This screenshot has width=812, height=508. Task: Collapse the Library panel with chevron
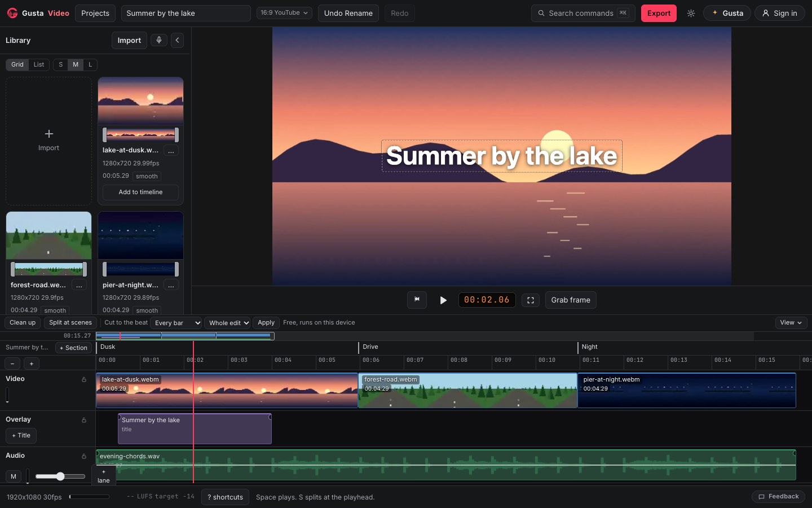click(x=177, y=40)
